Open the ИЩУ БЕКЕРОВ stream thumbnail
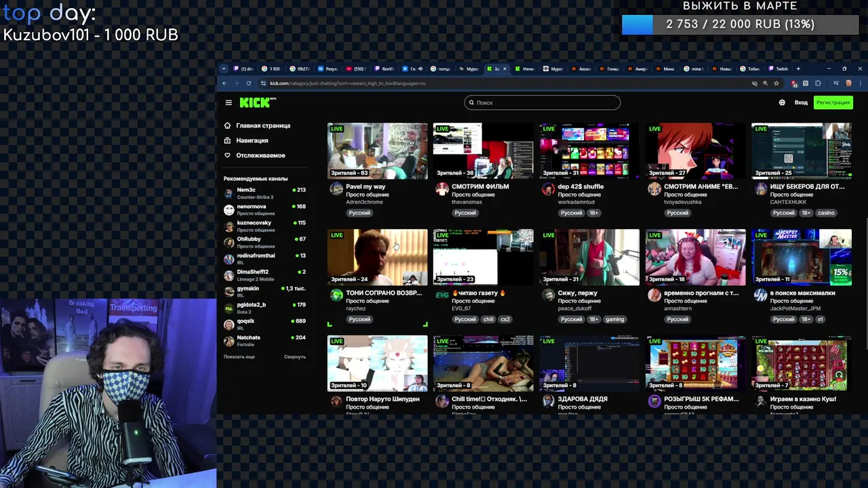Image resolution: width=868 pixels, height=488 pixels. [x=802, y=150]
